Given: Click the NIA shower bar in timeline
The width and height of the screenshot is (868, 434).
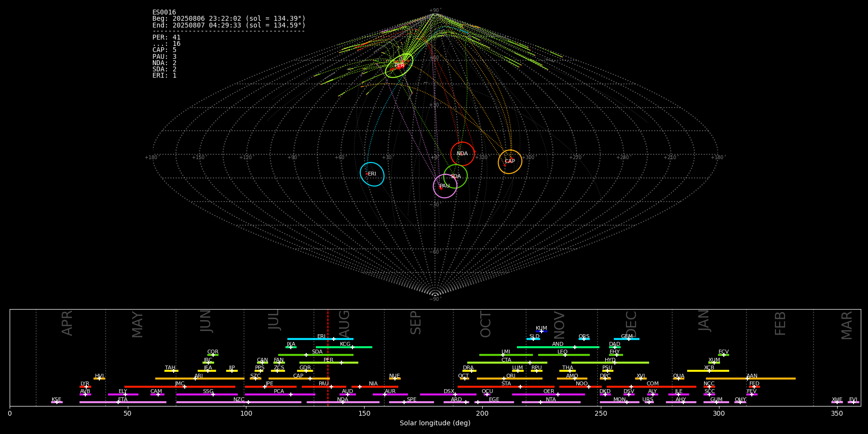Looking at the screenshot, I should tap(375, 387).
